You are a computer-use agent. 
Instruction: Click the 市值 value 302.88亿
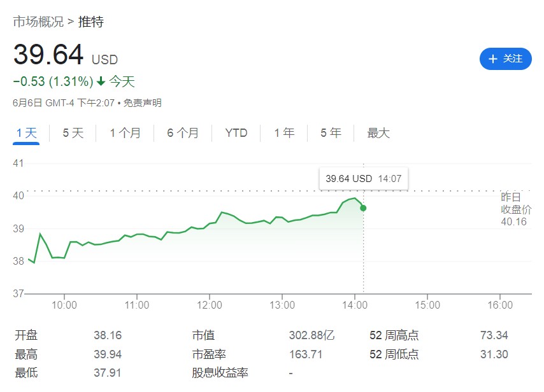tap(311, 335)
